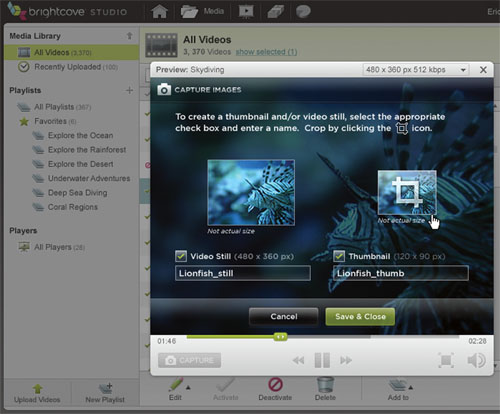This screenshot has width=500, height=414.
Task: Open the Media folder module
Action: coord(202,12)
